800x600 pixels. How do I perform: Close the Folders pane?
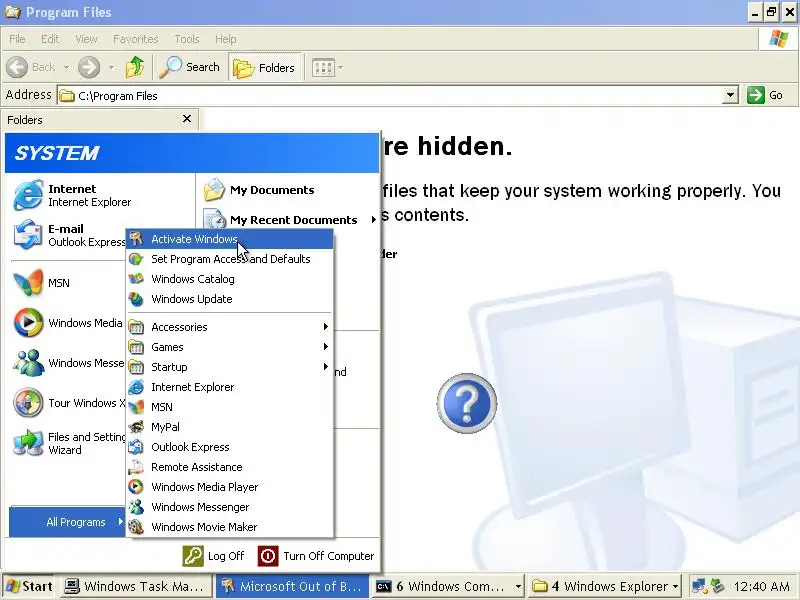[187, 118]
